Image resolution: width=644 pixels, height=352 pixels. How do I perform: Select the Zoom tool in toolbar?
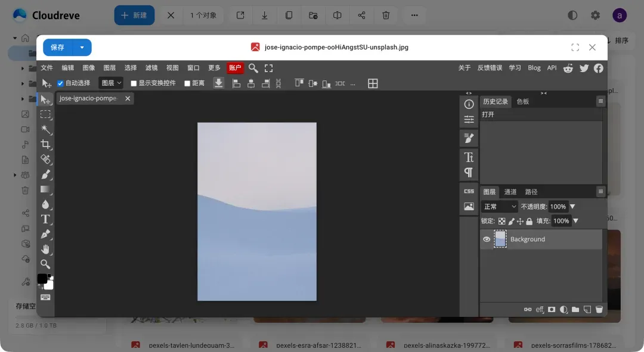point(46,264)
